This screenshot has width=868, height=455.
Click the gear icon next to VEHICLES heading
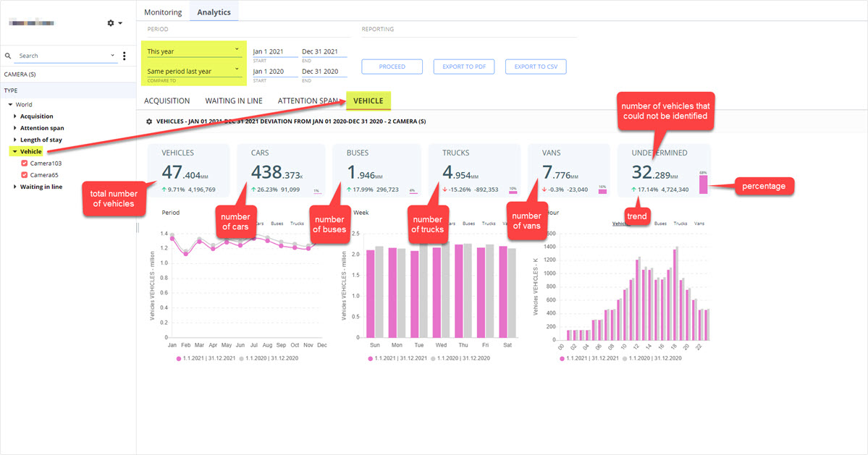click(149, 122)
